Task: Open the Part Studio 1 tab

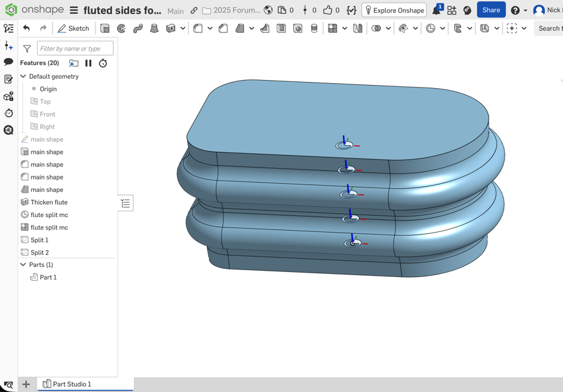Action: tap(67, 384)
